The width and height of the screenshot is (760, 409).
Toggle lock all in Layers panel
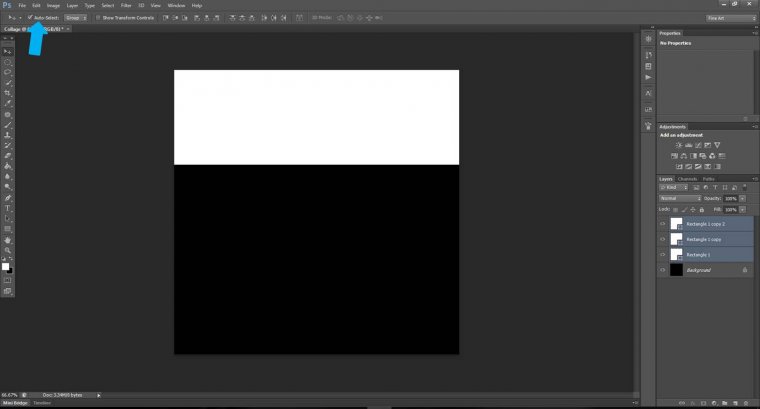701,209
